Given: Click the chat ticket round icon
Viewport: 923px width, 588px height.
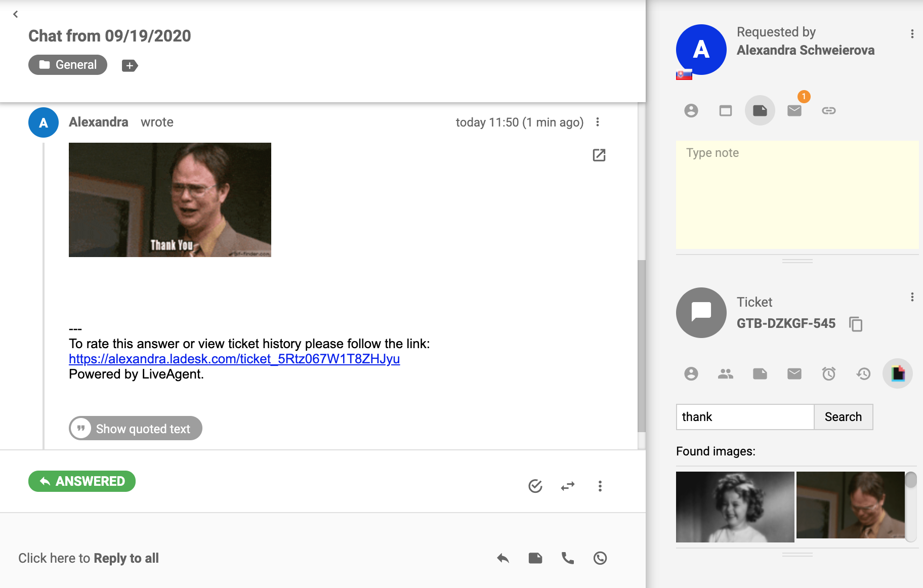Looking at the screenshot, I should (x=701, y=313).
